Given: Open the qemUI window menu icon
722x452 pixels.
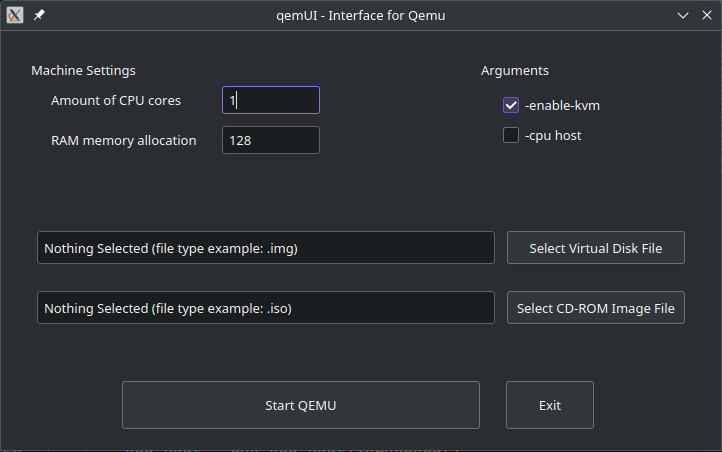Looking at the screenshot, I should 15,16.
